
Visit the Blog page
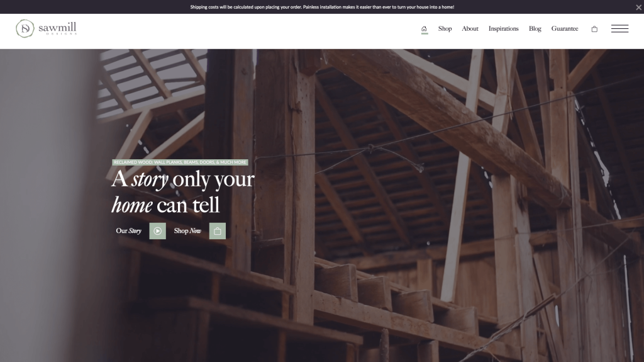pyautogui.click(x=535, y=28)
